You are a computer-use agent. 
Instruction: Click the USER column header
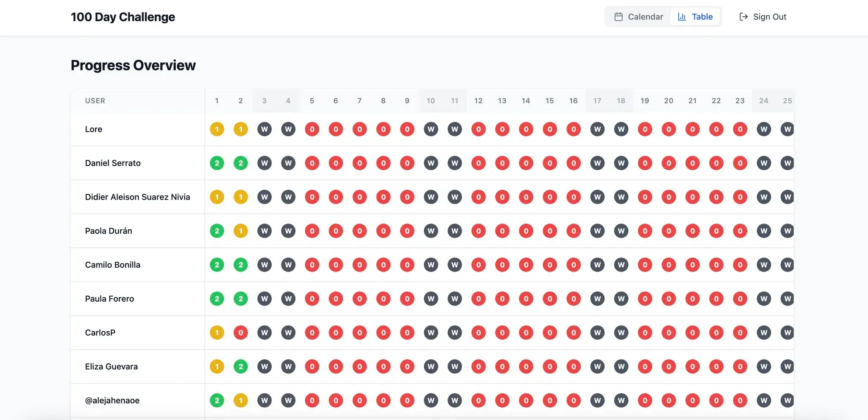coord(95,101)
